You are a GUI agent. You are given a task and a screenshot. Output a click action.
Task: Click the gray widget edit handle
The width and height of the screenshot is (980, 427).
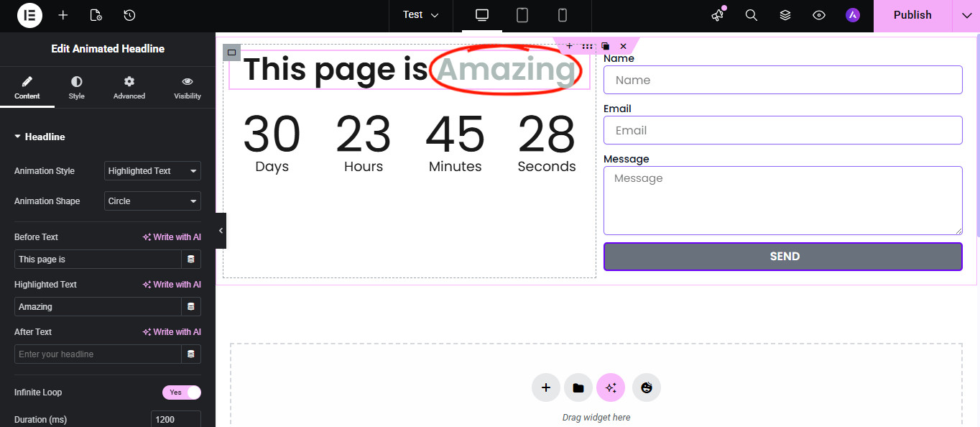[x=231, y=52]
